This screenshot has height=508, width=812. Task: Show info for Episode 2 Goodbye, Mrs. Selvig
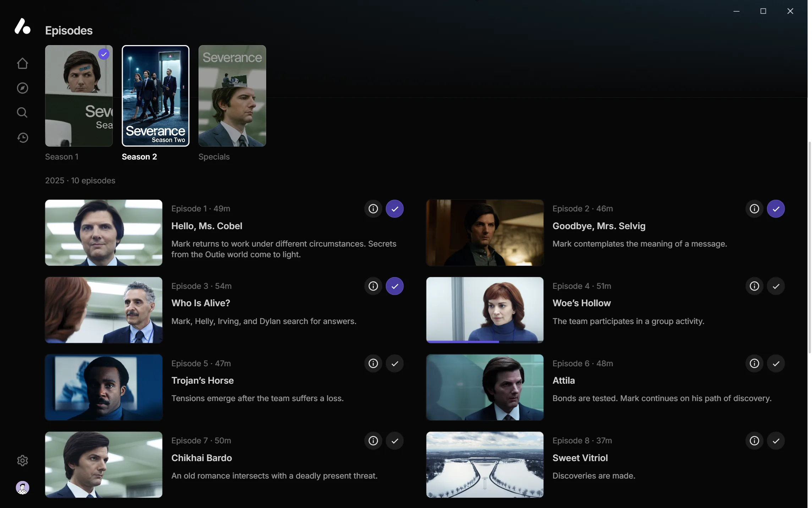point(754,209)
